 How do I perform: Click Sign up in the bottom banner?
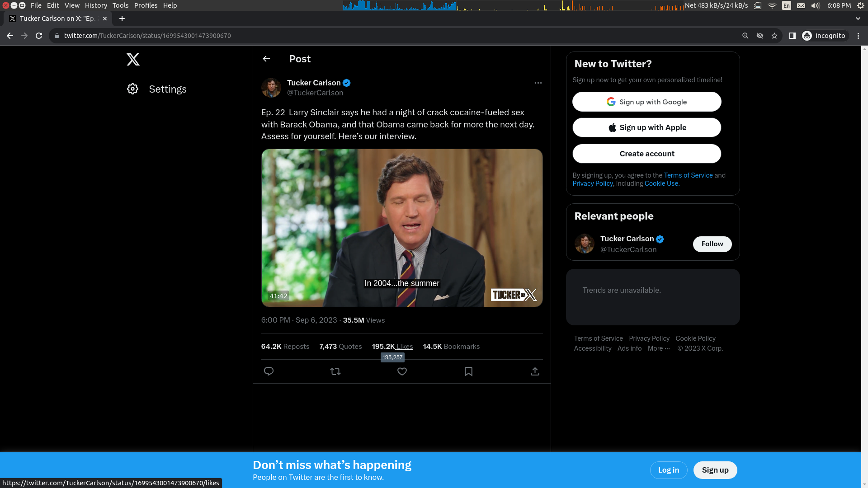715,470
